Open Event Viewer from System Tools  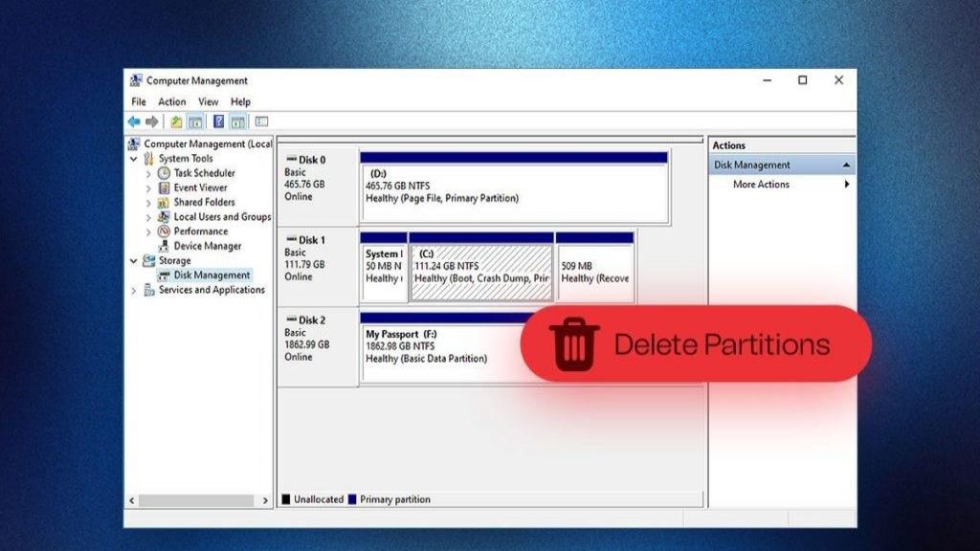pos(200,187)
